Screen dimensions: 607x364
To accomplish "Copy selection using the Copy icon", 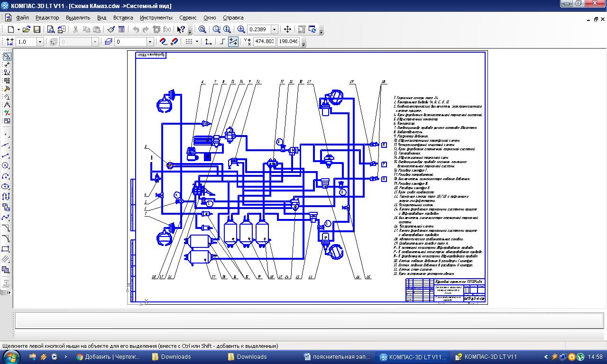I will pos(86,29).
